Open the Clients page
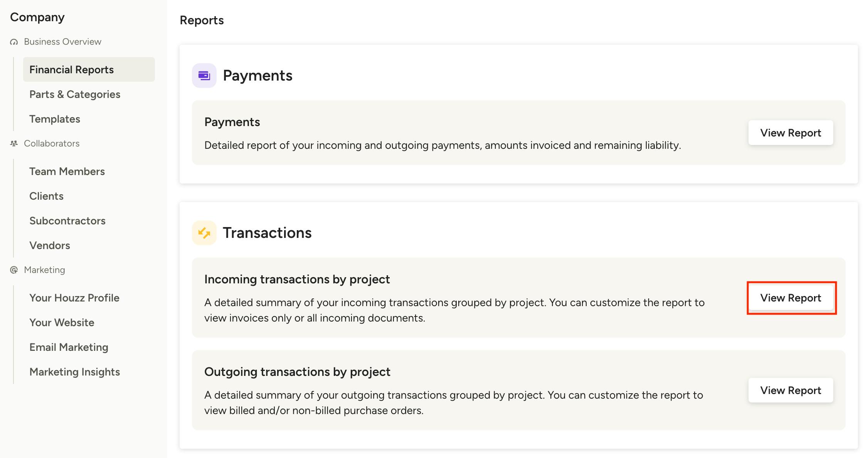868x458 pixels. (46, 196)
